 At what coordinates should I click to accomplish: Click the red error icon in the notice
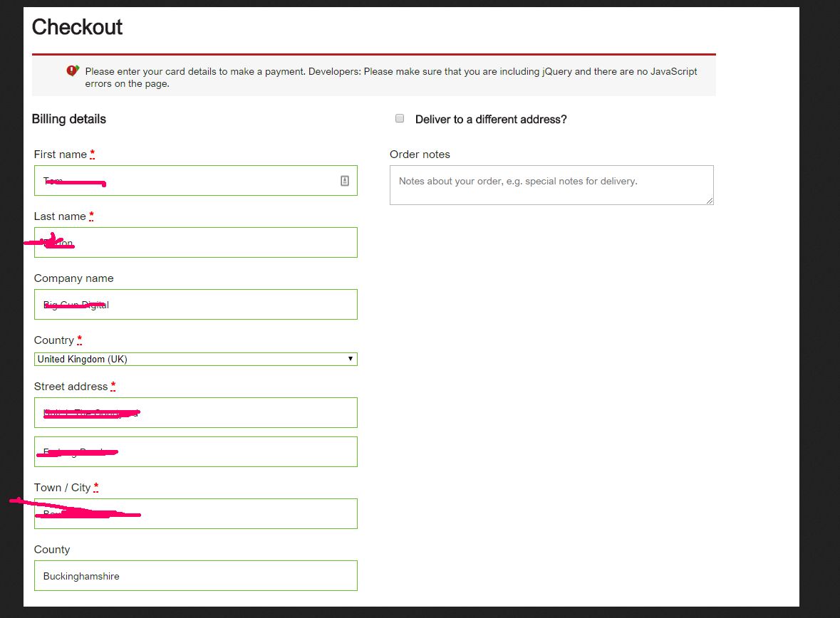point(73,70)
